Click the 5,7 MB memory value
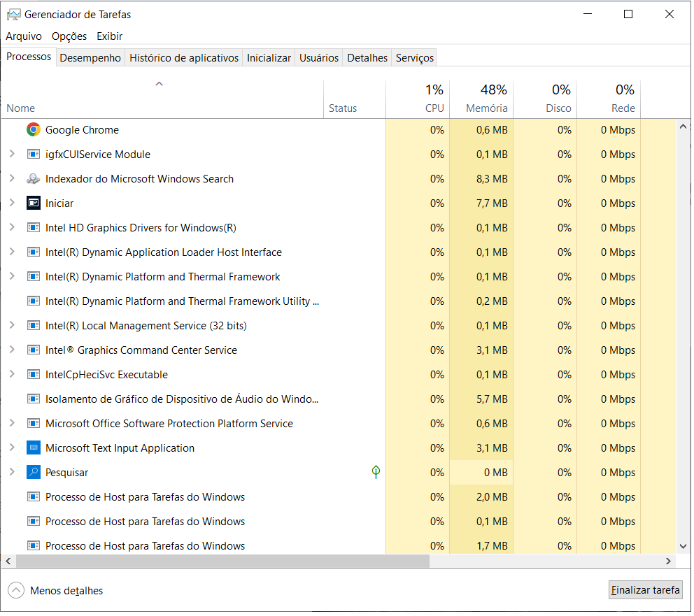Viewport: 694px width, 616px height. [x=492, y=399]
